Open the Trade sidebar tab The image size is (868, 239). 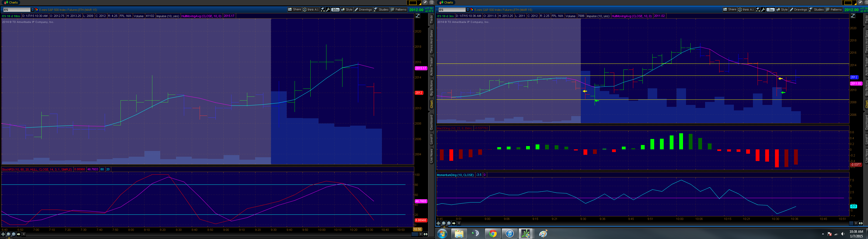click(431, 20)
